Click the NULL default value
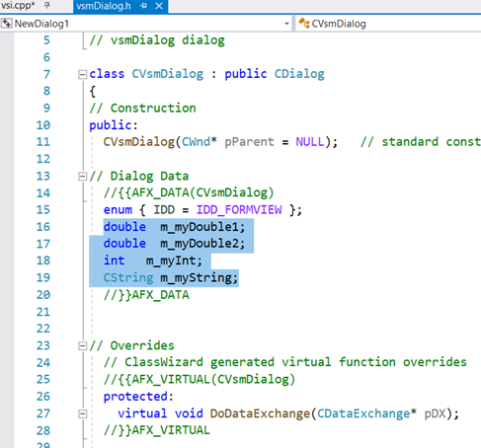The height and width of the screenshot is (448, 481). pyautogui.click(x=310, y=142)
